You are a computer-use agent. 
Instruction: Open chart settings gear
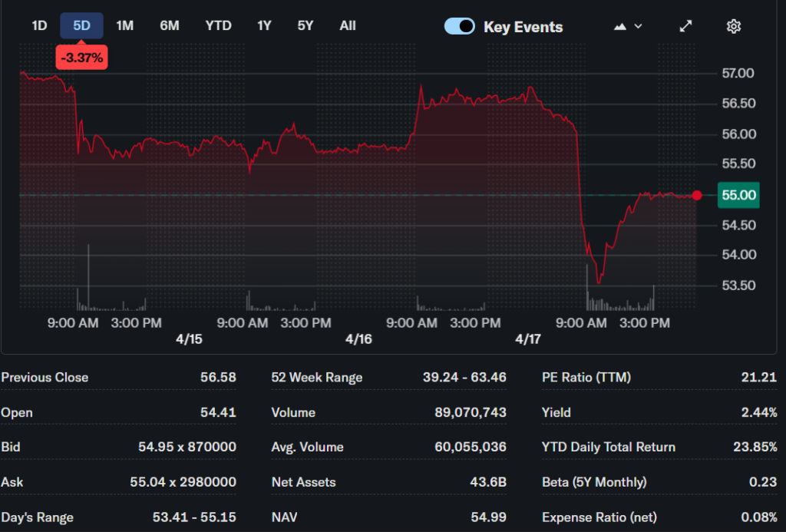click(733, 26)
